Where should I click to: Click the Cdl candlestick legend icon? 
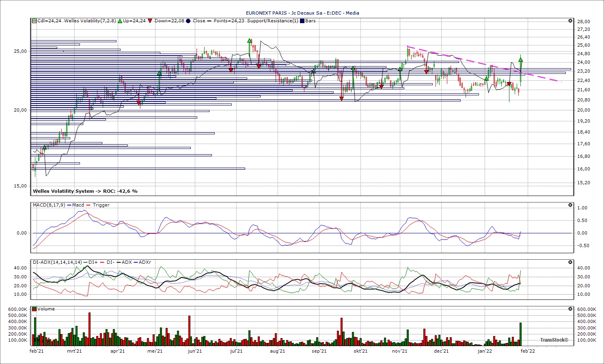tap(35, 21)
